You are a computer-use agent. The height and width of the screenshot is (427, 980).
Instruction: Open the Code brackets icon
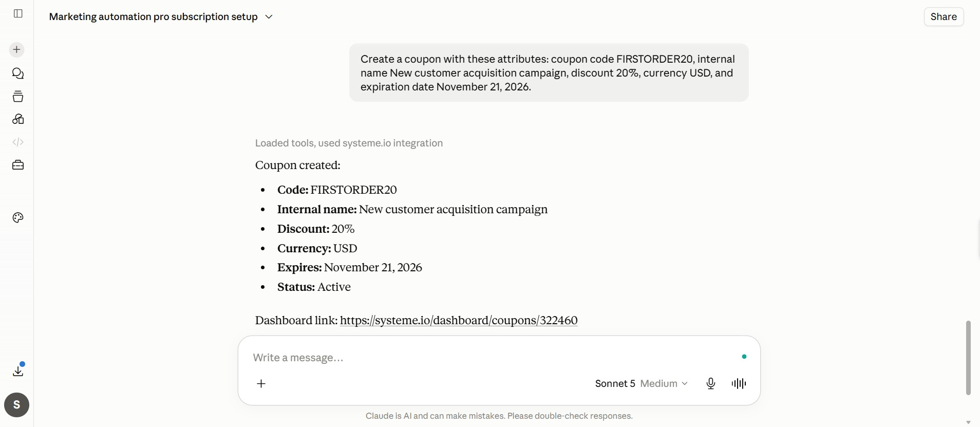coord(18,142)
